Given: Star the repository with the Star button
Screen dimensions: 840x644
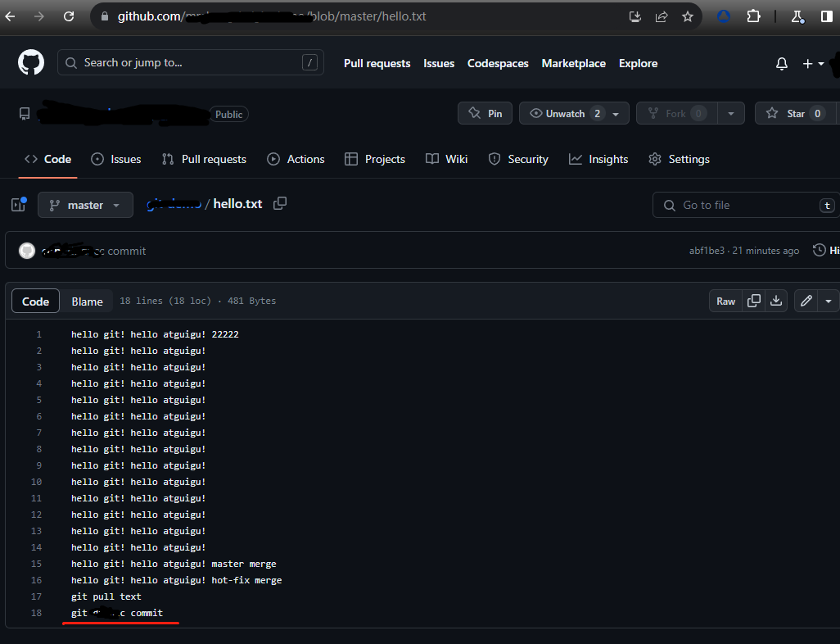Looking at the screenshot, I should (x=796, y=113).
